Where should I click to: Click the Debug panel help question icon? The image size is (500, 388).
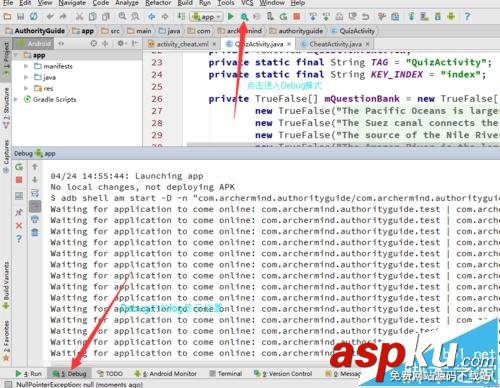click(19, 239)
